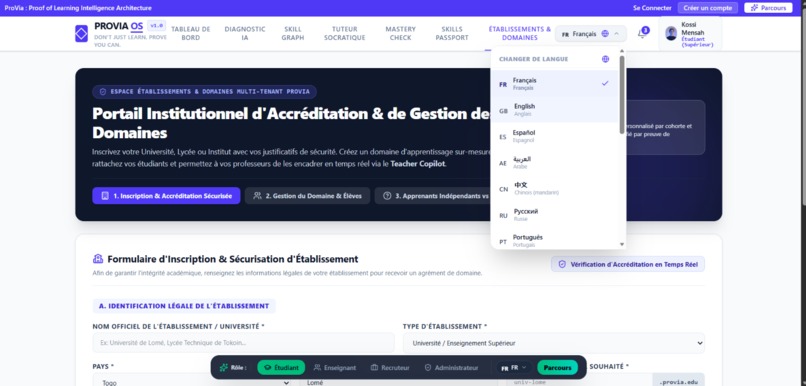Click shield icon in Espace Établissements badge
The width and height of the screenshot is (806, 386).
103,92
